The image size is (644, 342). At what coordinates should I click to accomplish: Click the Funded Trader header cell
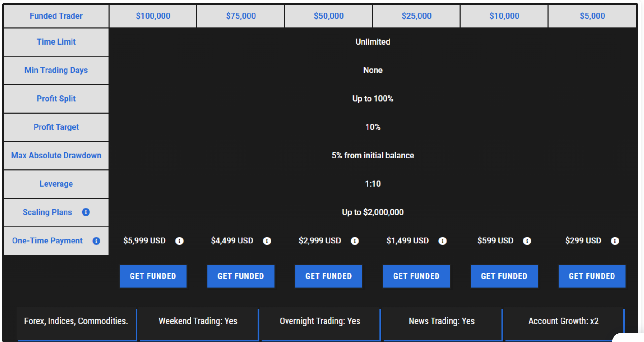click(56, 16)
